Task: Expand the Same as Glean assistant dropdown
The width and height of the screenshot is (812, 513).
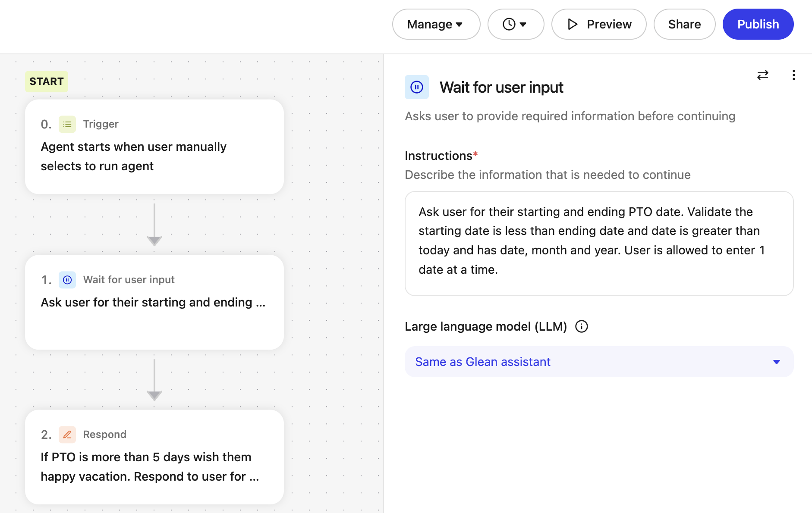Action: click(x=598, y=362)
